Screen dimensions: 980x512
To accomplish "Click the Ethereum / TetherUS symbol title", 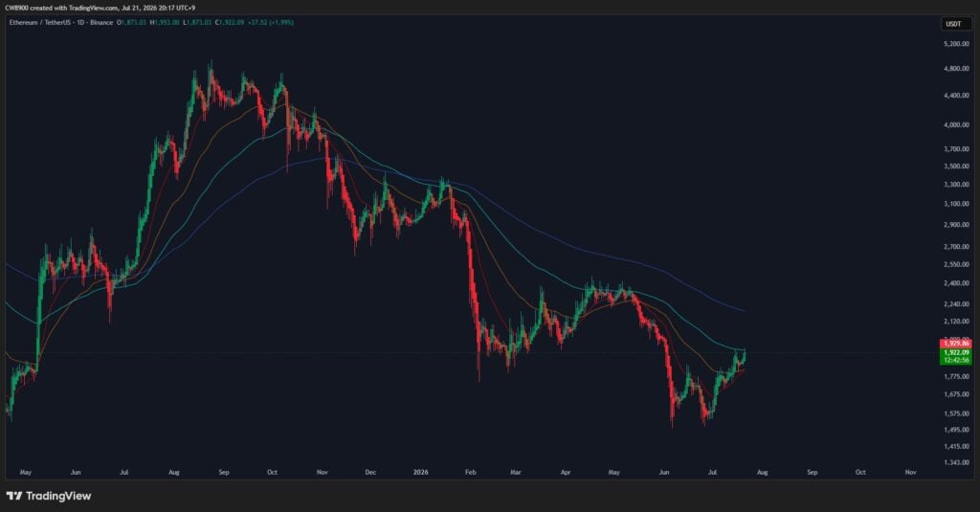I will [60, 23].
